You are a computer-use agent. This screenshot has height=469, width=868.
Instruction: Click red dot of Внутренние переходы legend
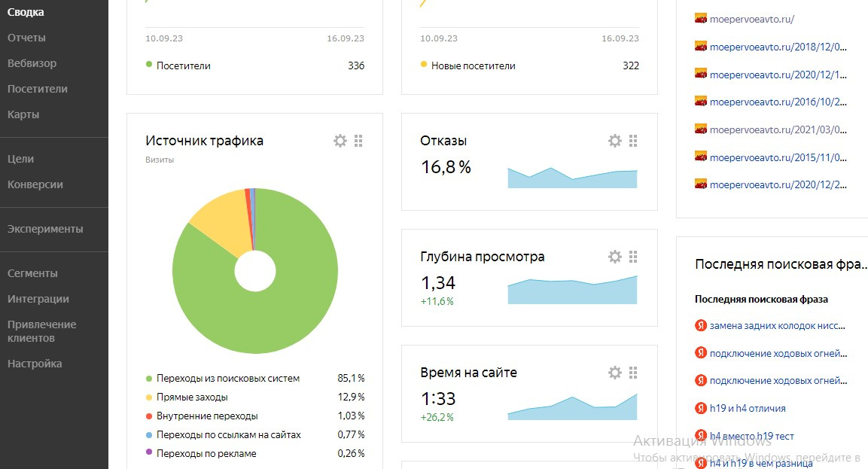149,416
